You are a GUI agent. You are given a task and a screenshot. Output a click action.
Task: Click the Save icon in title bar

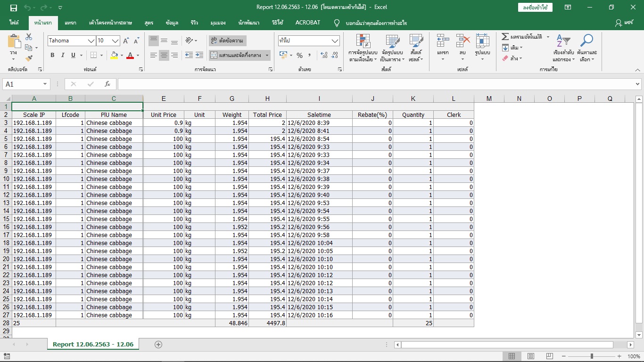click(13, 8)
